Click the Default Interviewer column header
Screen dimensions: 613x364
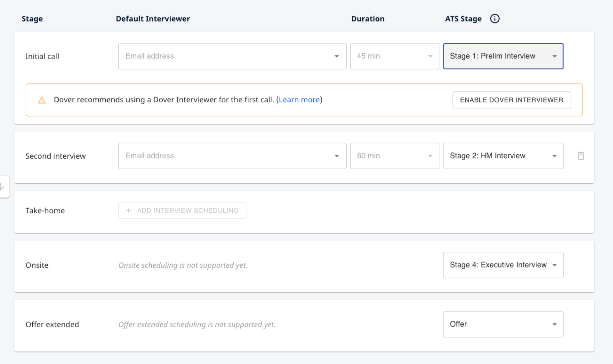(x=153, y=18)
